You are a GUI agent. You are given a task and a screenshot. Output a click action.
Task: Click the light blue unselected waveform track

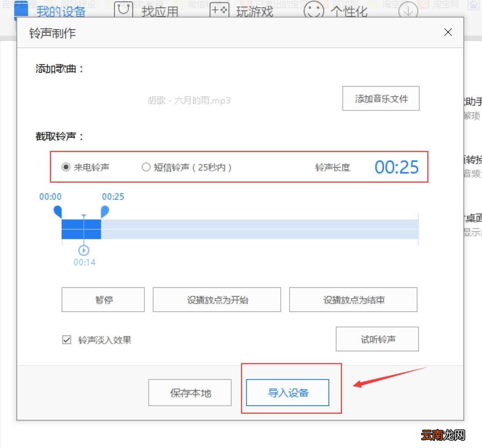[260, 229]
